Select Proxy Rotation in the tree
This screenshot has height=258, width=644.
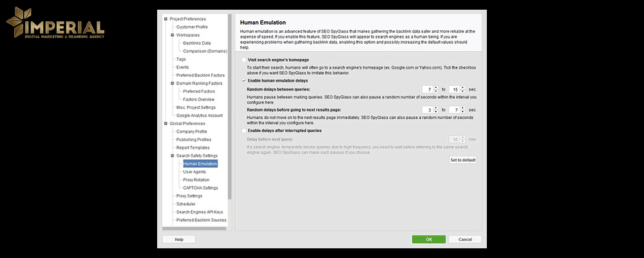pos(196,180)
